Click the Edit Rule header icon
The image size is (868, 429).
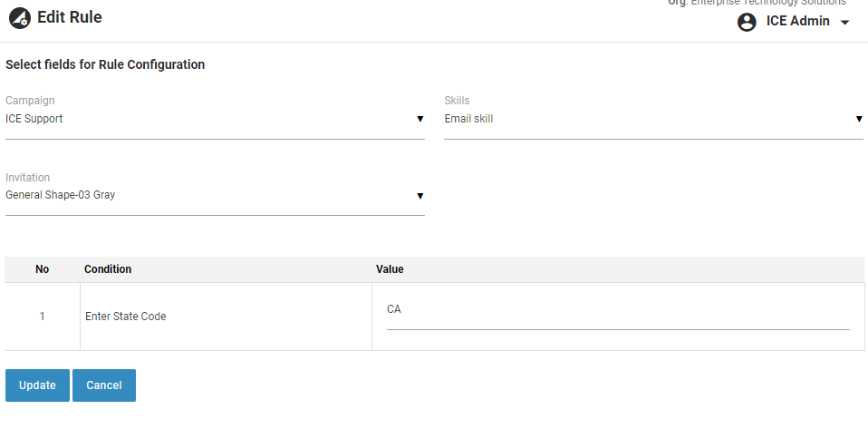(x=19, y=18)
